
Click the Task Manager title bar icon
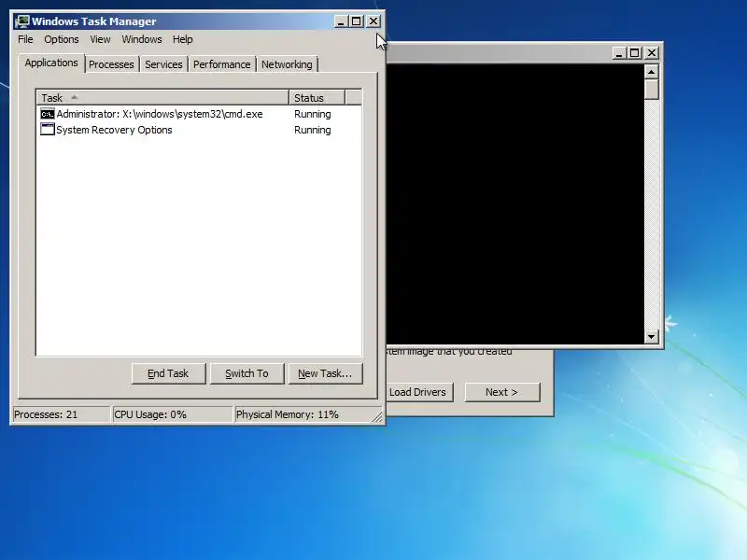[21, 21]
